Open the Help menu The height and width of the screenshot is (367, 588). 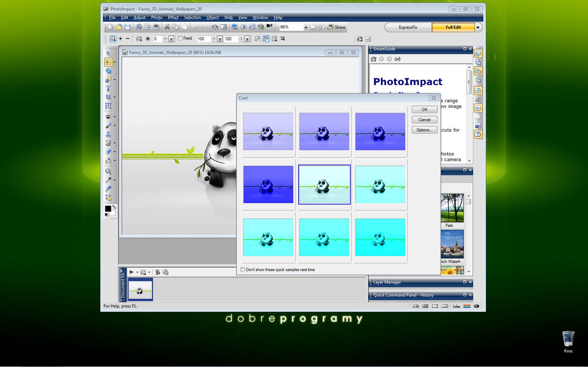click(x=278, y=18)
